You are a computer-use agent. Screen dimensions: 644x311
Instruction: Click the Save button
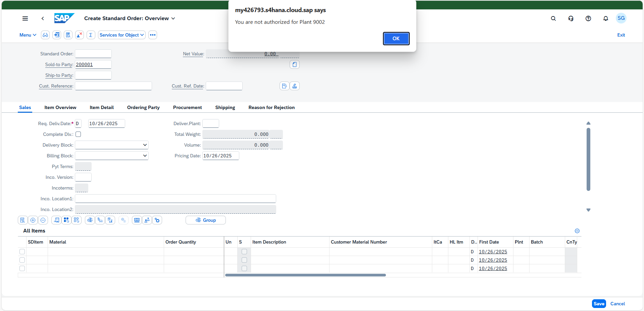tap(598, 304)
